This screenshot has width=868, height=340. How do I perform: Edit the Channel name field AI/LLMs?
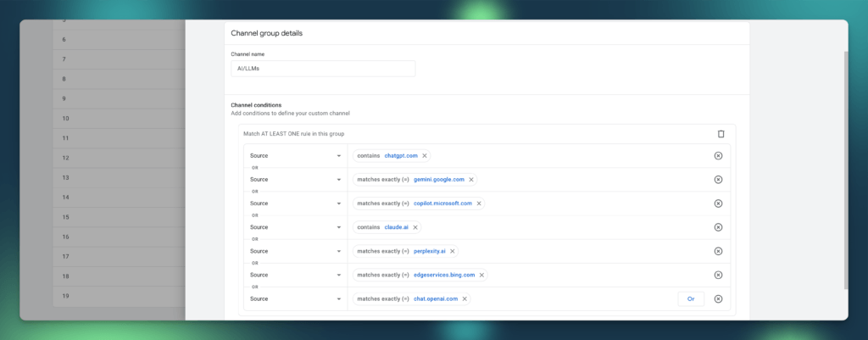tap(323, 69)
